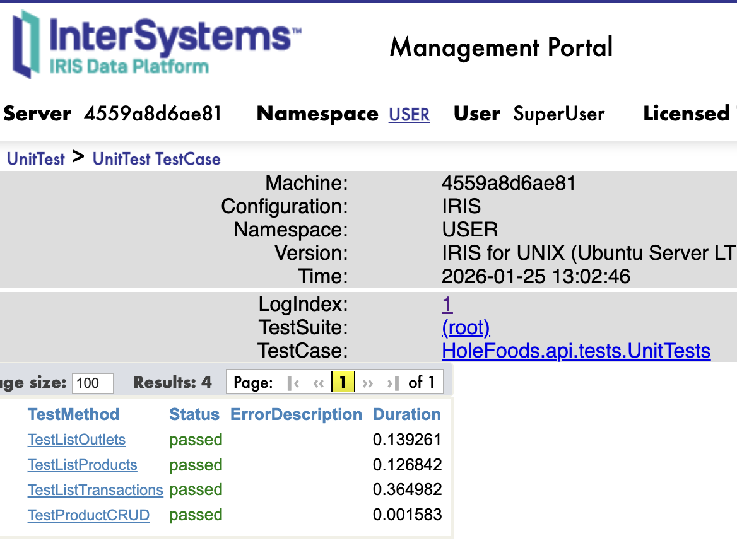Screen dimensions: 737x560
Task: Open UnitTest TestCase breadcrumb
Action: coord(156,159)
